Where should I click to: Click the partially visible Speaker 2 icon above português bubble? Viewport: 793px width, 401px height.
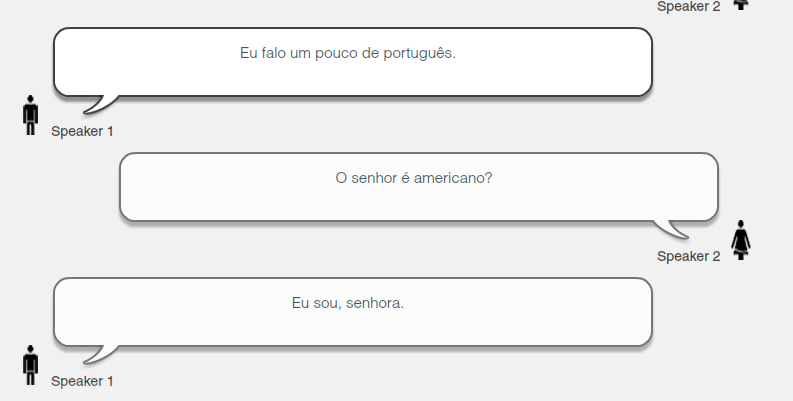(741, 5)
